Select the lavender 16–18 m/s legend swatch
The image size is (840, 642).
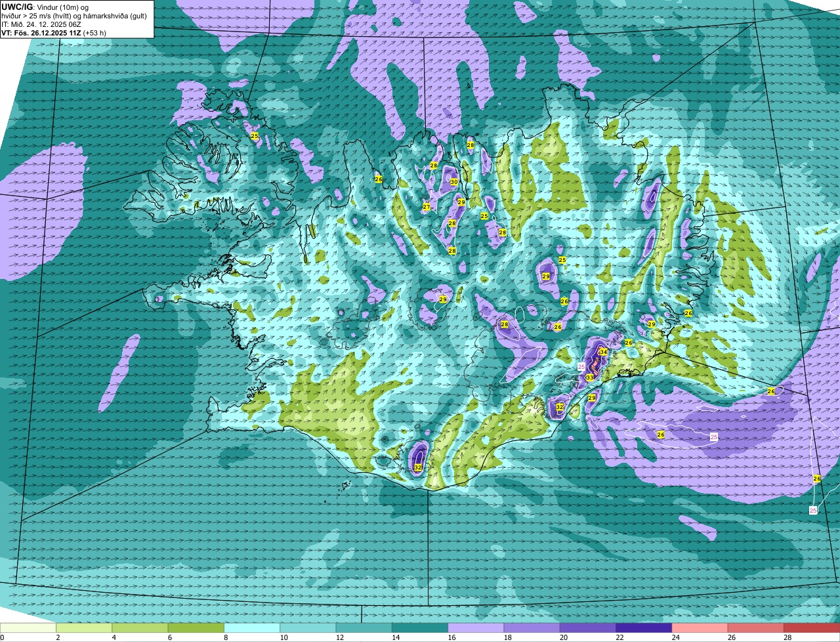476,628
